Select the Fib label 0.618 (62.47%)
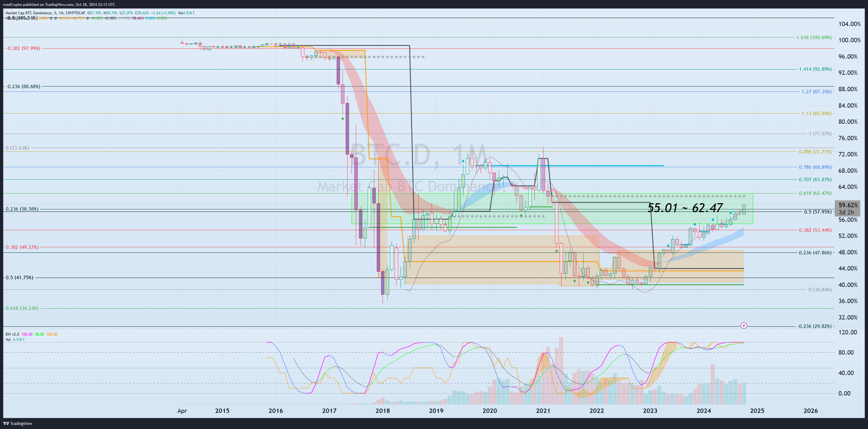 coord(815,193)
